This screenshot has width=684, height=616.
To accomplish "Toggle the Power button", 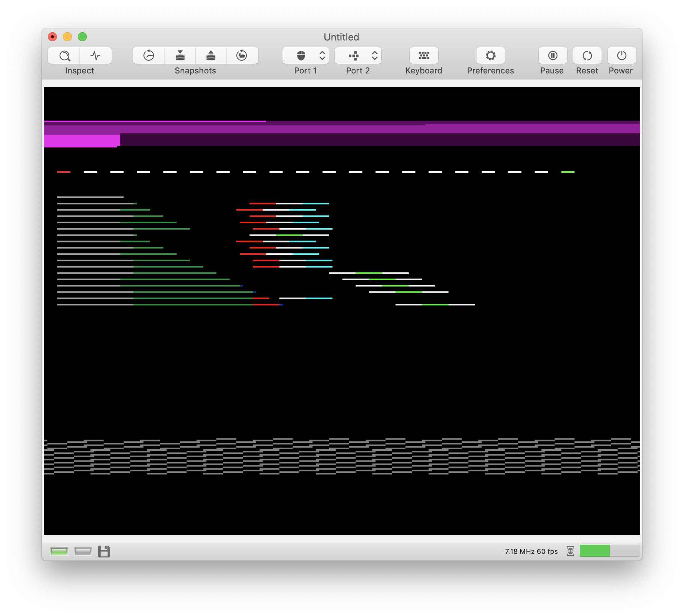I will tap(621, 56).
